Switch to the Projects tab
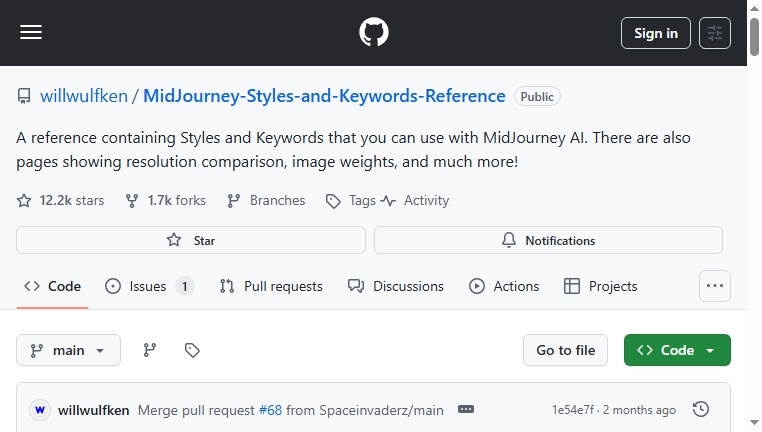Viewport: 762px width, 432px height. pyautogui.click(x=601, y=286)
